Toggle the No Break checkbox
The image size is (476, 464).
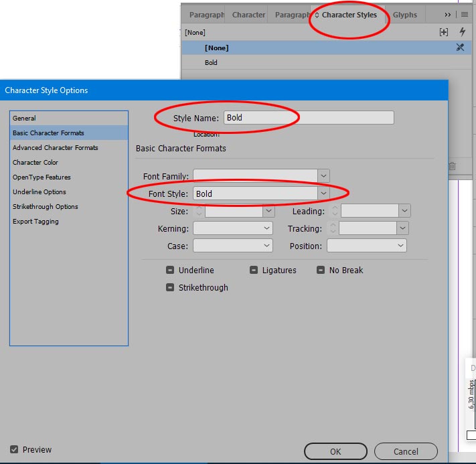[321, 270]
